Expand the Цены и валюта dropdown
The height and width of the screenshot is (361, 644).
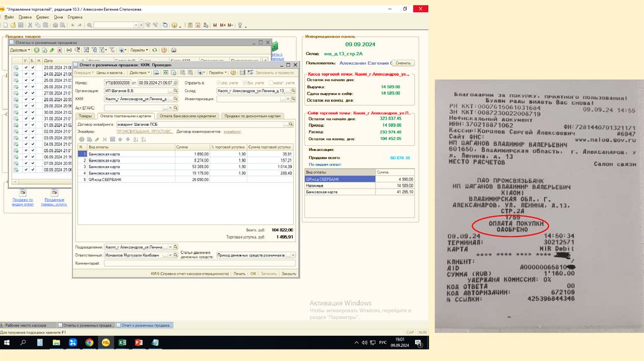[x=110, y=73]
